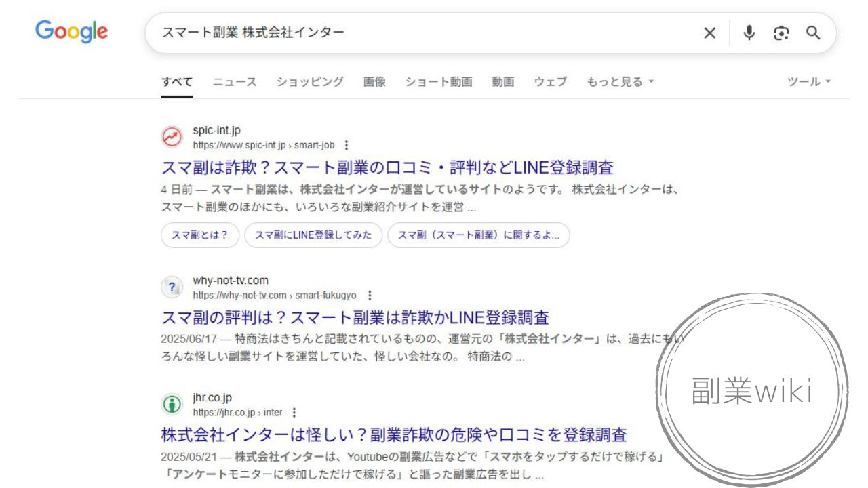Clear the search box with the X icon
868x488 pixels.
pos(709,33)
